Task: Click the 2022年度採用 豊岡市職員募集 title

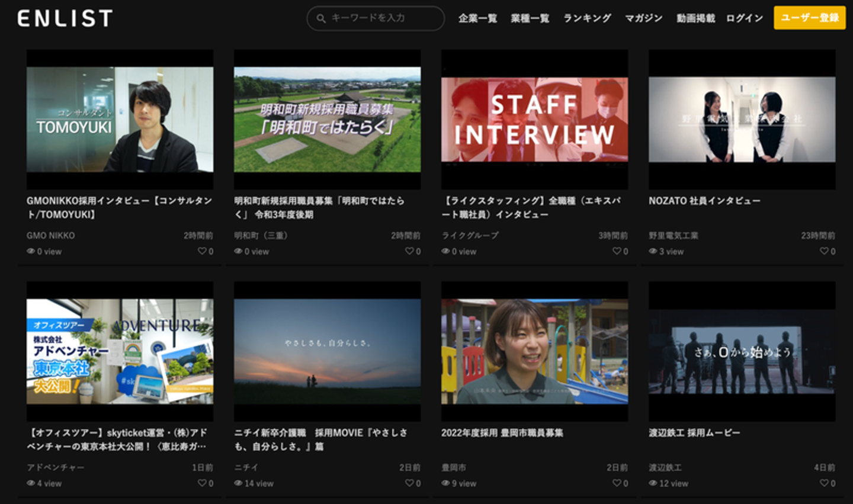Action: coord(502,433)
